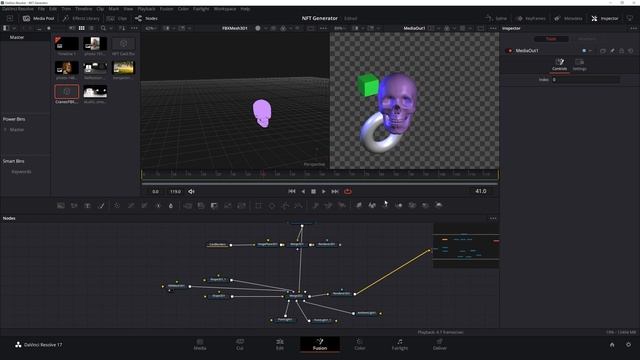Toggle the Keyframes editor panel
The image size is (640, 360).
(x=530, y=18)
